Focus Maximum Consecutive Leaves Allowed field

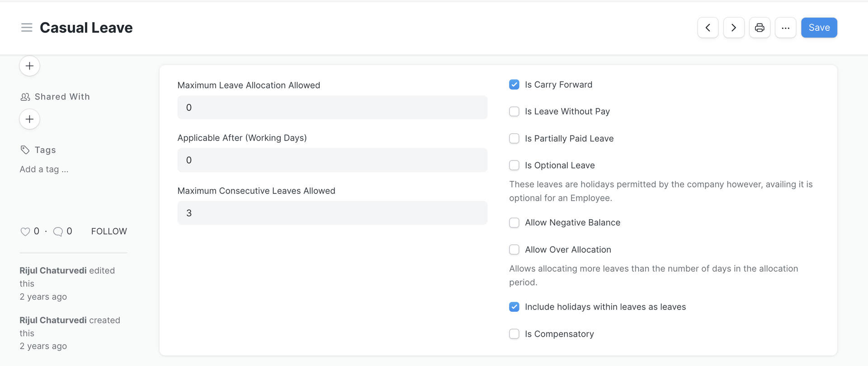[332, 213]
